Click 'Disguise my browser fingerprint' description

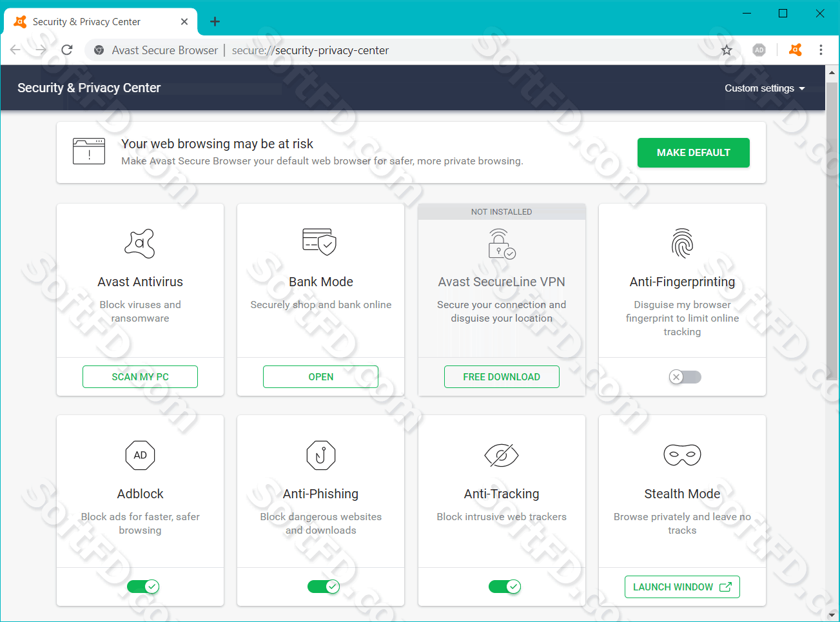click(682, 318)
